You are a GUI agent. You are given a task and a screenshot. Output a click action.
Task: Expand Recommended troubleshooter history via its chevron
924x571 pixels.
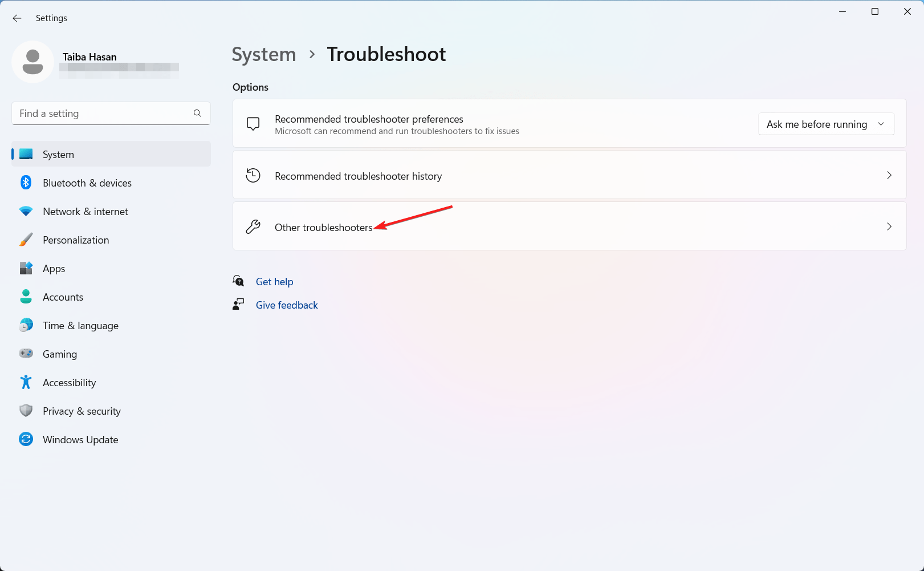click(889, 175)
